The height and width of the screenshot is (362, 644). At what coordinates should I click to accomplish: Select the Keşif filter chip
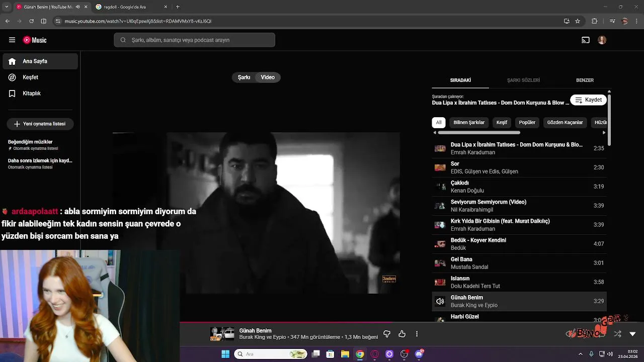tap(502, 123)
